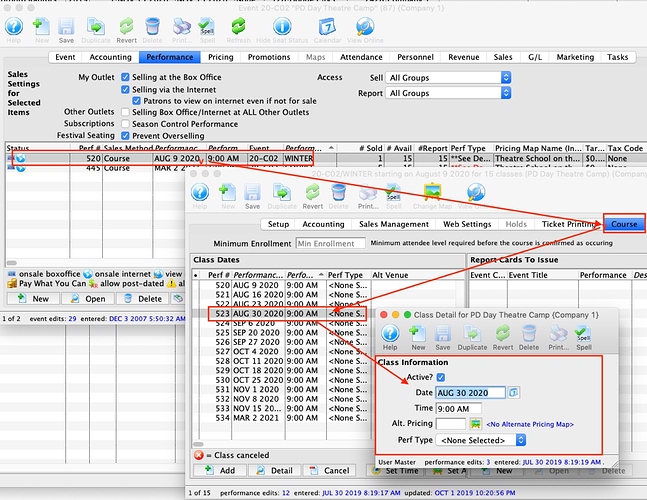Click Change Map icon in performance window
The height and width of the screenshot is (500, 647).
432,193
